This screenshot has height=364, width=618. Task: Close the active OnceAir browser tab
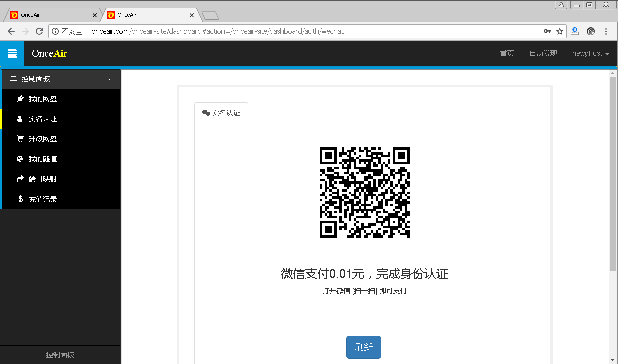[x=191, y=15]
